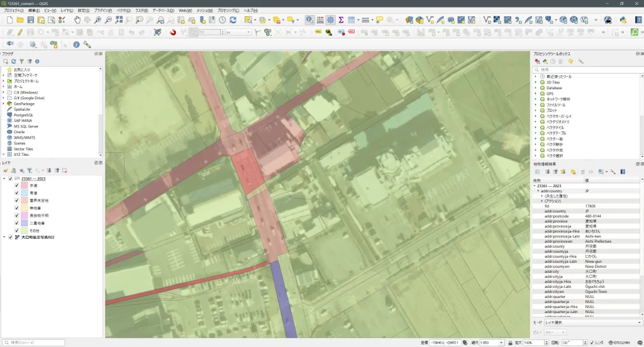
Task: Open the ベクタ menu
Action: coord(123,11)
